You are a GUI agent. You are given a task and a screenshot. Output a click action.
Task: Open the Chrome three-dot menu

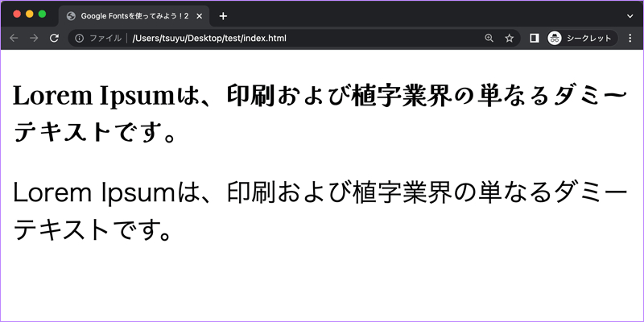pyautogui.click(x=630, y=38)
